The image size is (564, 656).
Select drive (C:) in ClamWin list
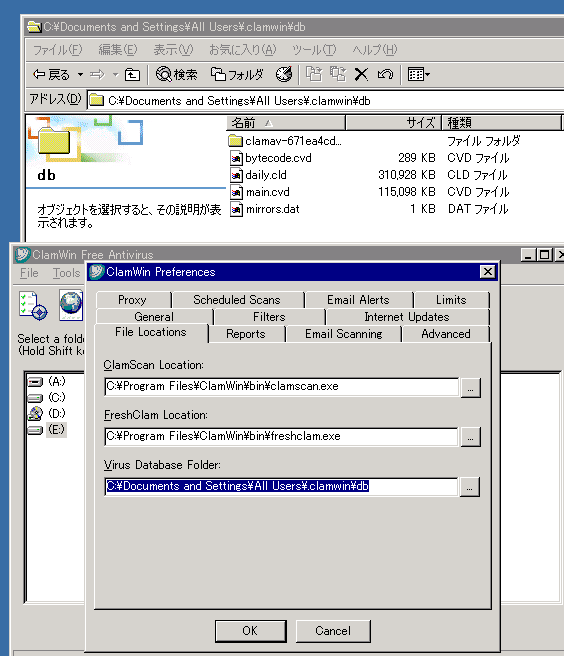(46, 397)
